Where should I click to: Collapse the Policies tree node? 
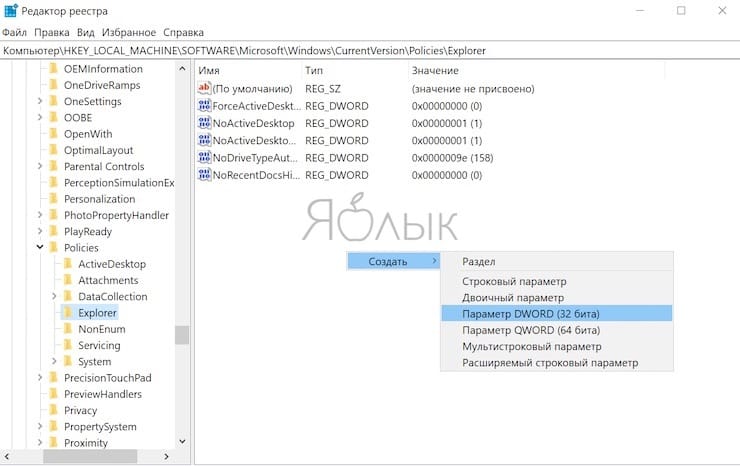40,247
